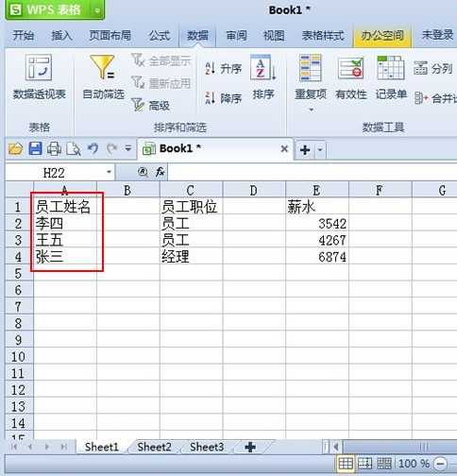Open the PivotTable (数据透视表) tool
The height and width of the screenshot is (476, 457).
(39, 76)
